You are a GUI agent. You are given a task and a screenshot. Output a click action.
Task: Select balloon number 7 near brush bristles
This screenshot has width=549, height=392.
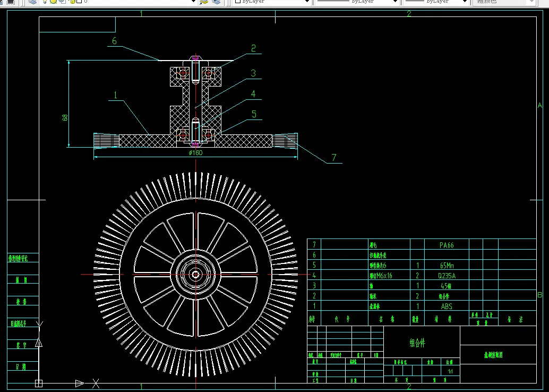[x=333, y=158]
